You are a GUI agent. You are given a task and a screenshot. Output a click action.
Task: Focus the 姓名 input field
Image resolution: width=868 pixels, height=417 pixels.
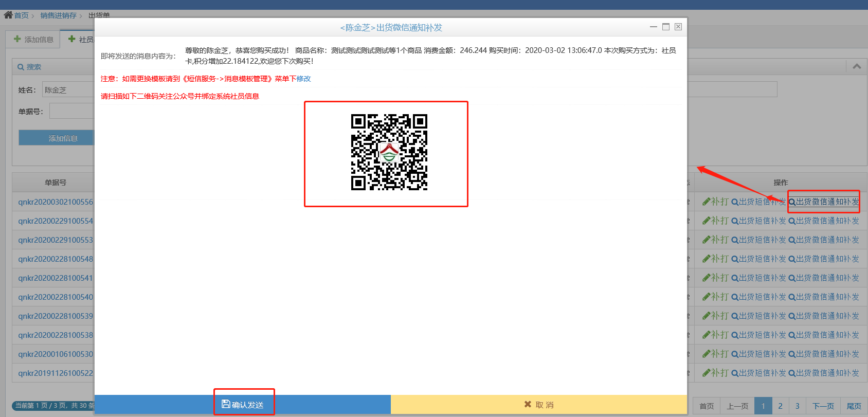(x=67, y=90)
